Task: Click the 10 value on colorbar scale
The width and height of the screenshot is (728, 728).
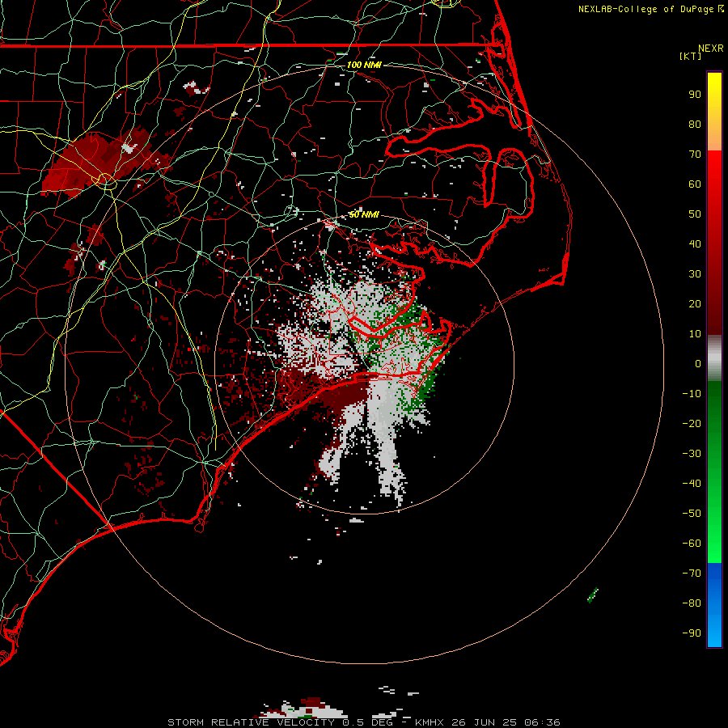Action: [x=695, y=334]
